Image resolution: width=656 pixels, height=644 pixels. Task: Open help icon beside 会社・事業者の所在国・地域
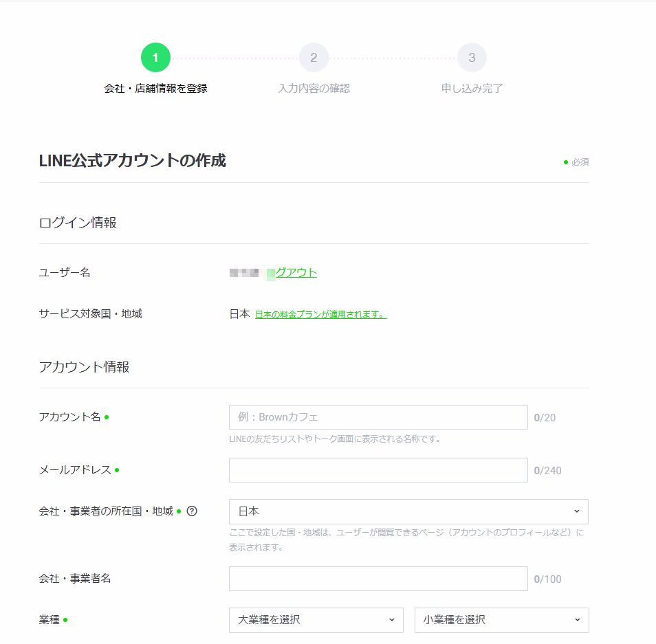tap(192, 511)
